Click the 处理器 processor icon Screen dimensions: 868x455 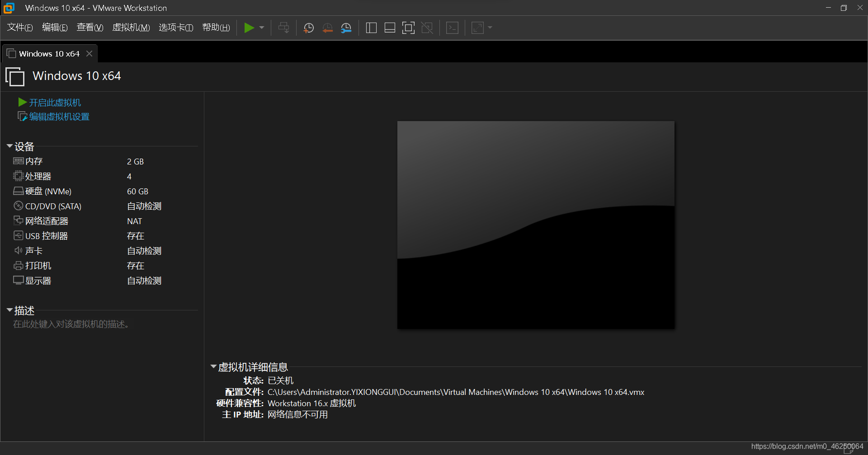[x=18, y=176]
